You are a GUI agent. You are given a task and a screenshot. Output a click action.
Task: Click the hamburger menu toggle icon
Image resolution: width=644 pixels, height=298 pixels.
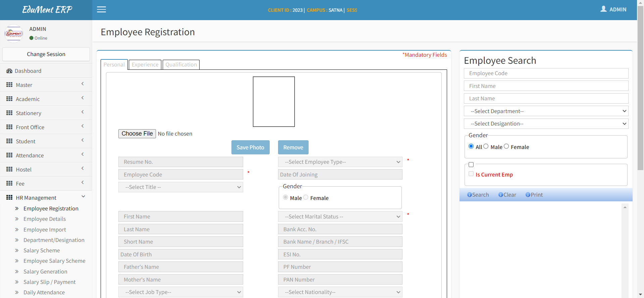pyautogui.click(x=101, y=9)
